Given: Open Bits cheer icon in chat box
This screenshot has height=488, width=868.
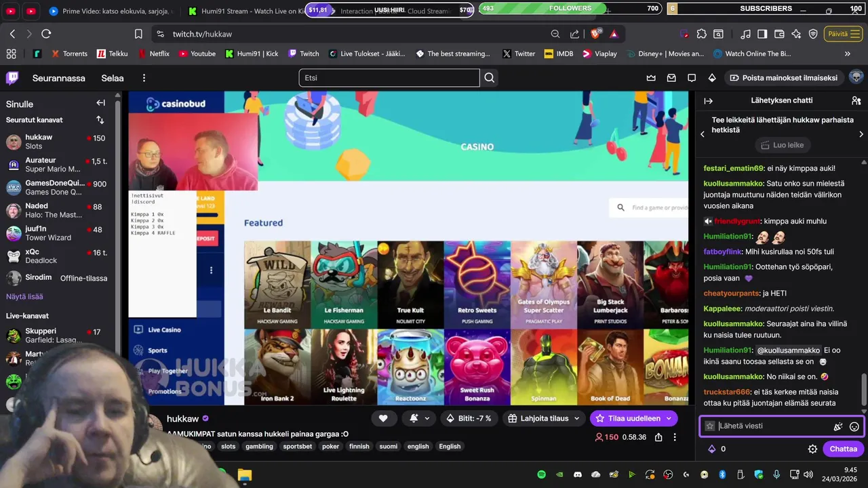Looking at the screenshot, I should pyautogui.click(x=838, y=426).
